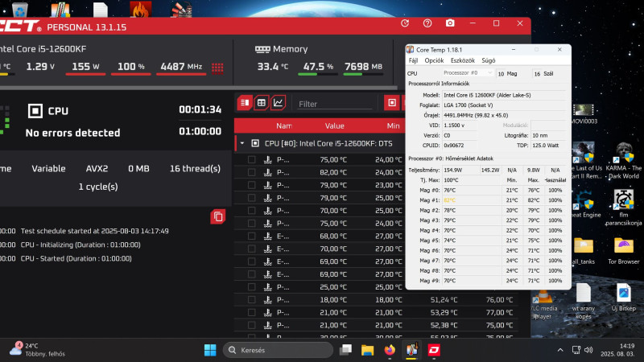The height and width of the screenshot is (362, 644).
Task: Click the red stop button beside Filter
Action: pyautogui.click(x=392, y=103)
